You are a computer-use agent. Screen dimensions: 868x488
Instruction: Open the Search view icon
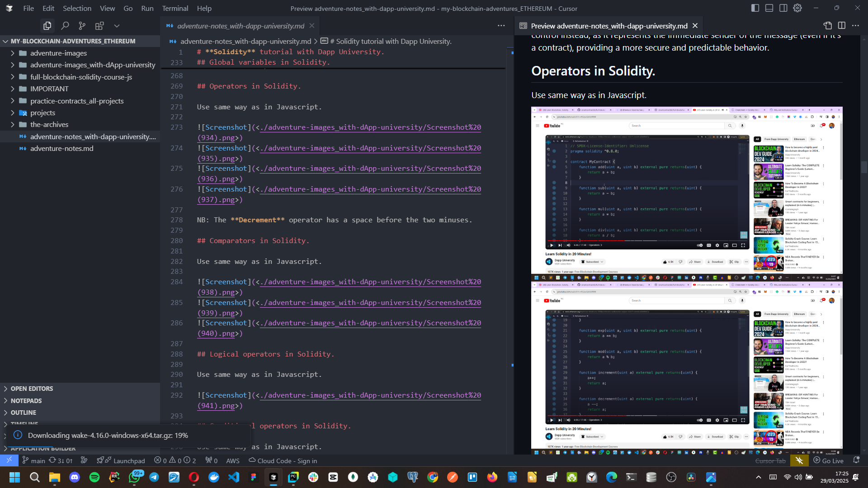tap(65, 26)
